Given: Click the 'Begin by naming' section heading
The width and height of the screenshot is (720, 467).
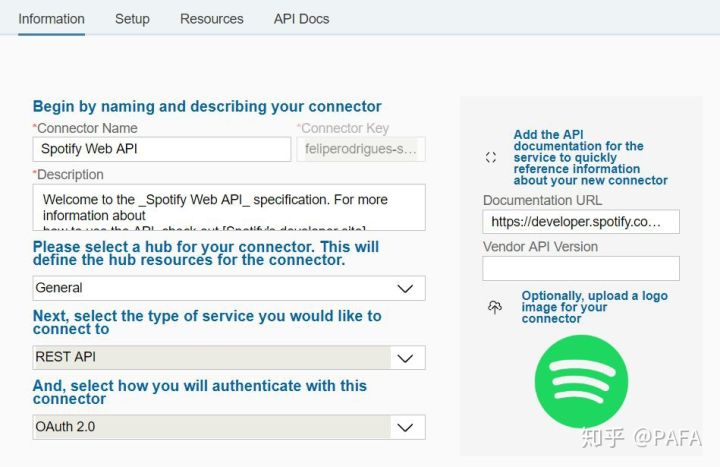Looking at the screenshot, I should [207, 106].
